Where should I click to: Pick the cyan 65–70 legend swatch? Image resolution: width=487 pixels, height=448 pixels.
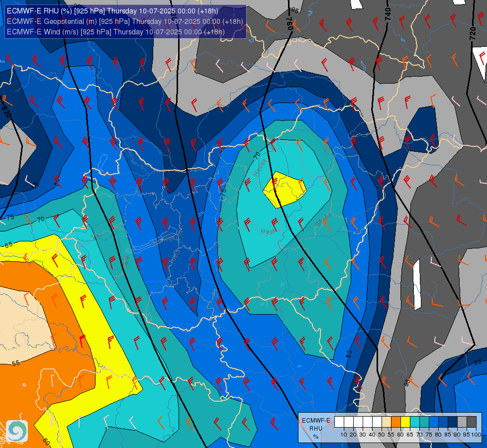tap(415, 422)
